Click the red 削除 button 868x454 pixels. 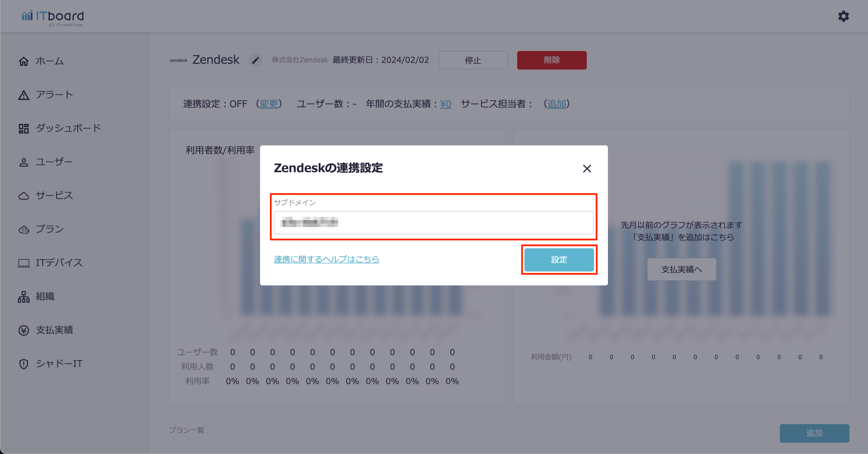pyautogui.click(x=552, y=60)
